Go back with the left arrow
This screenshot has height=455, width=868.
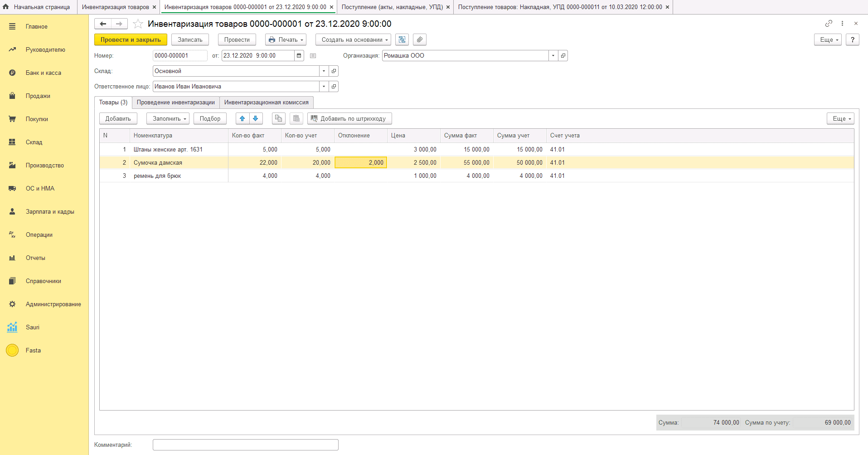(103, 24)
